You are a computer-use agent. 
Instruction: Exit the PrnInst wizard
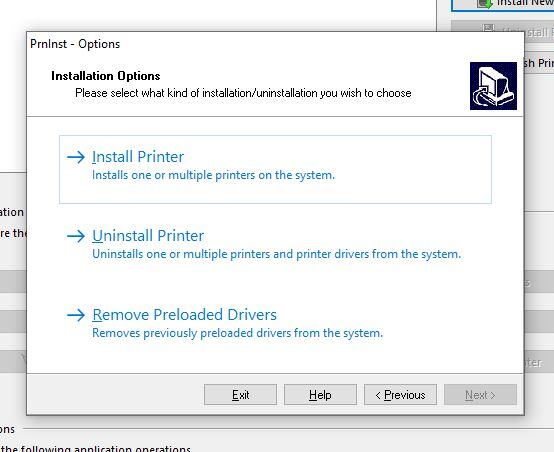(x=240, y=394)
